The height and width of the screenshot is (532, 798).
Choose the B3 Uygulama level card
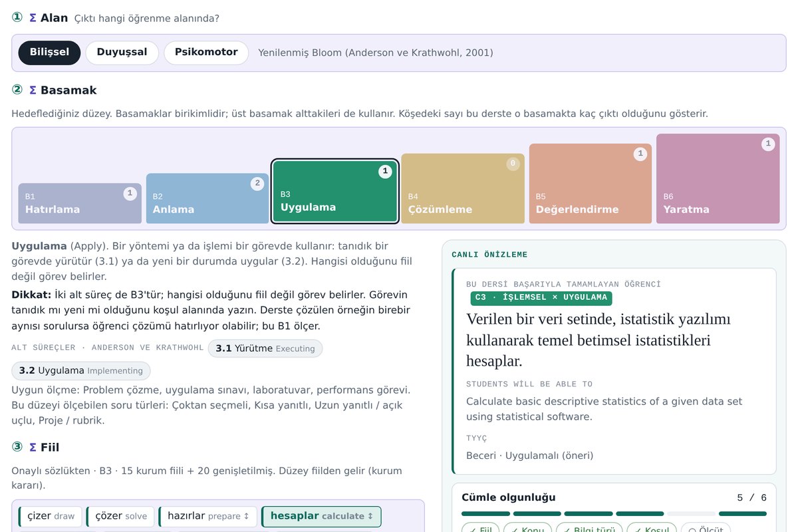pyautogui.click(x=335, y=191)
